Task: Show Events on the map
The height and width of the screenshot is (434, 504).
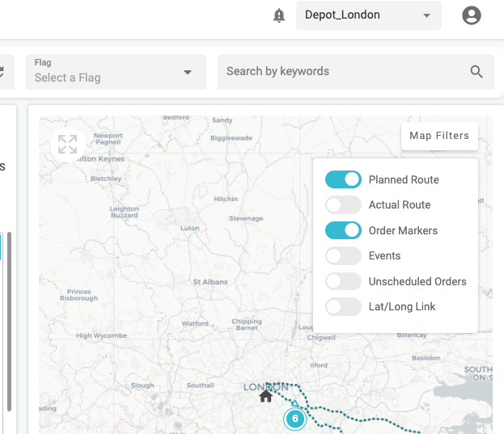Action: (x=343, y=256)
